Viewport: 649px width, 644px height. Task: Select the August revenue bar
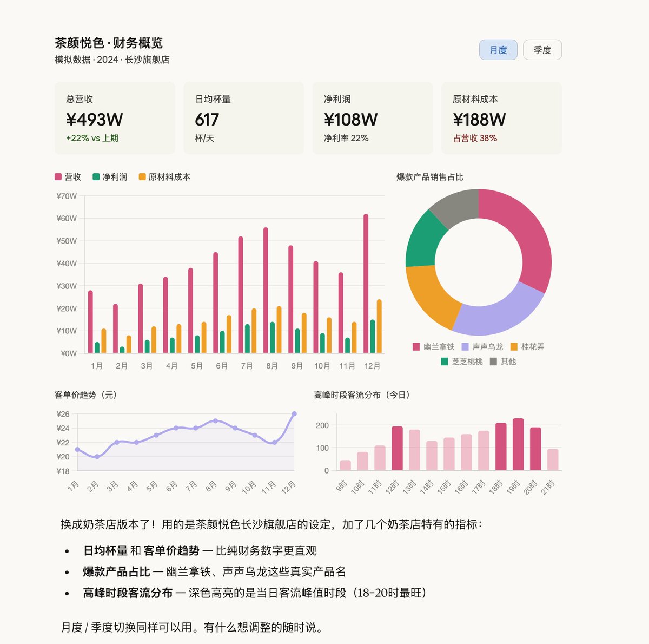266,291
